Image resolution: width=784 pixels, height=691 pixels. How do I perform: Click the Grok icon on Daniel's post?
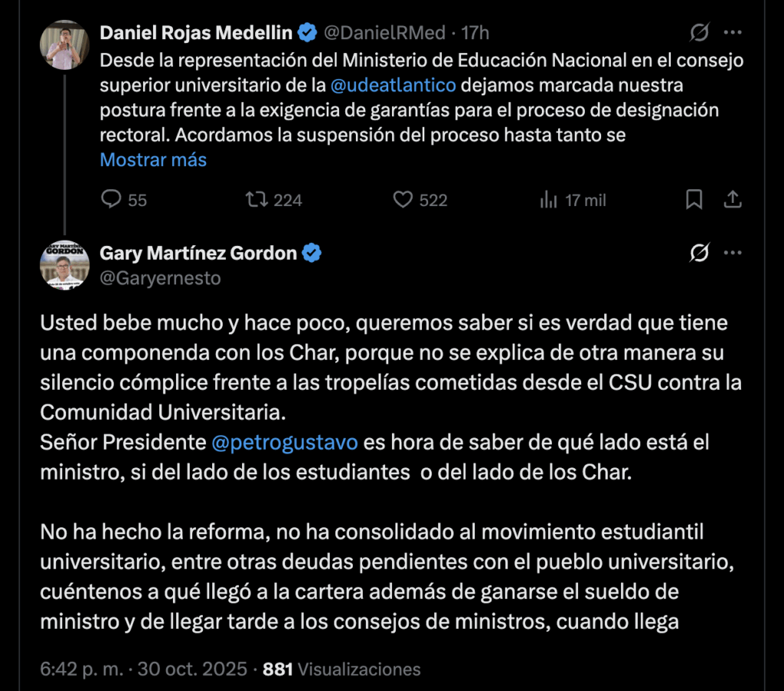click(x=698, y=33)
